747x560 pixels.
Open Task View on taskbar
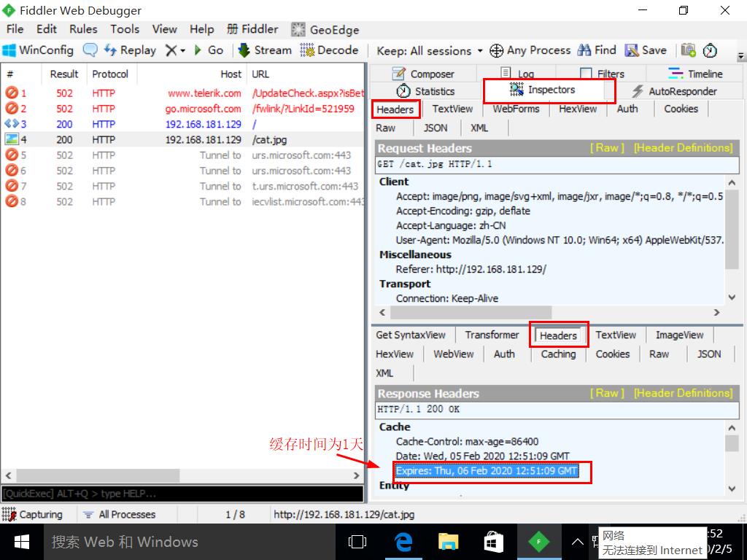point(357,542)
